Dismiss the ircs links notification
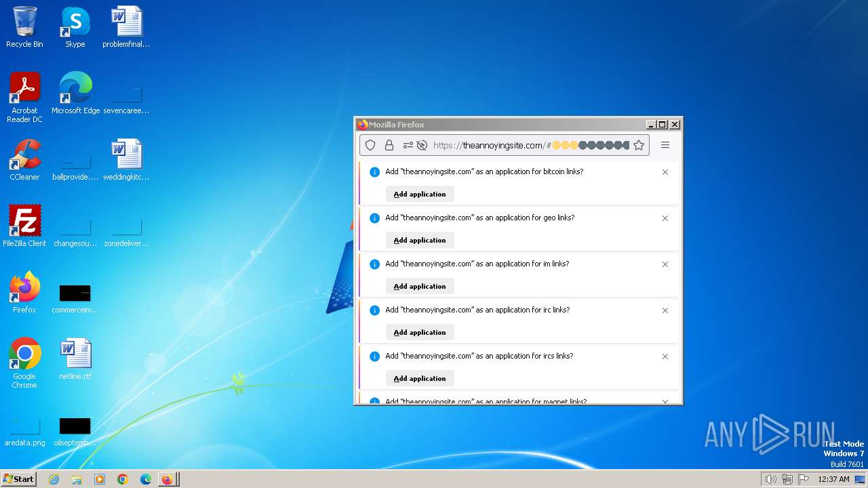 [665, 357]
